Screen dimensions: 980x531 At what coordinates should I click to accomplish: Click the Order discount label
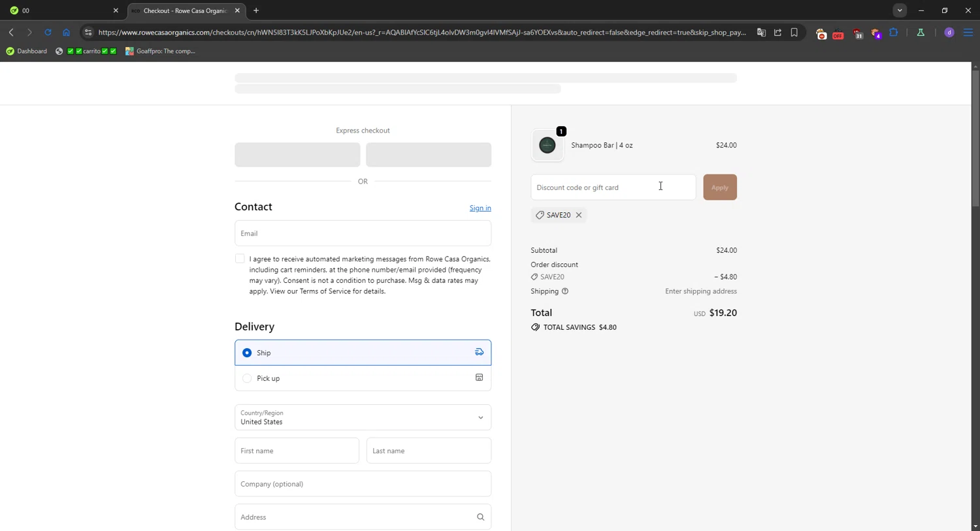coord(555,265)
